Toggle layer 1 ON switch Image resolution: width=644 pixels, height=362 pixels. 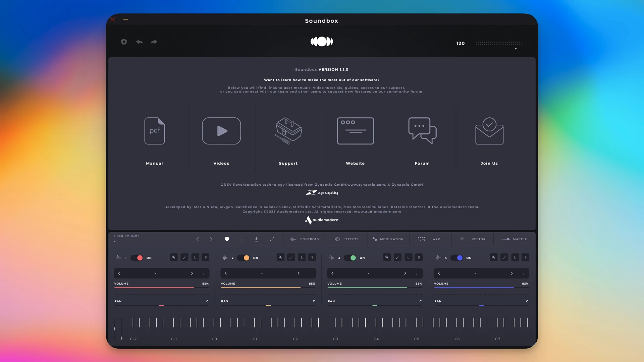[137, 258]
